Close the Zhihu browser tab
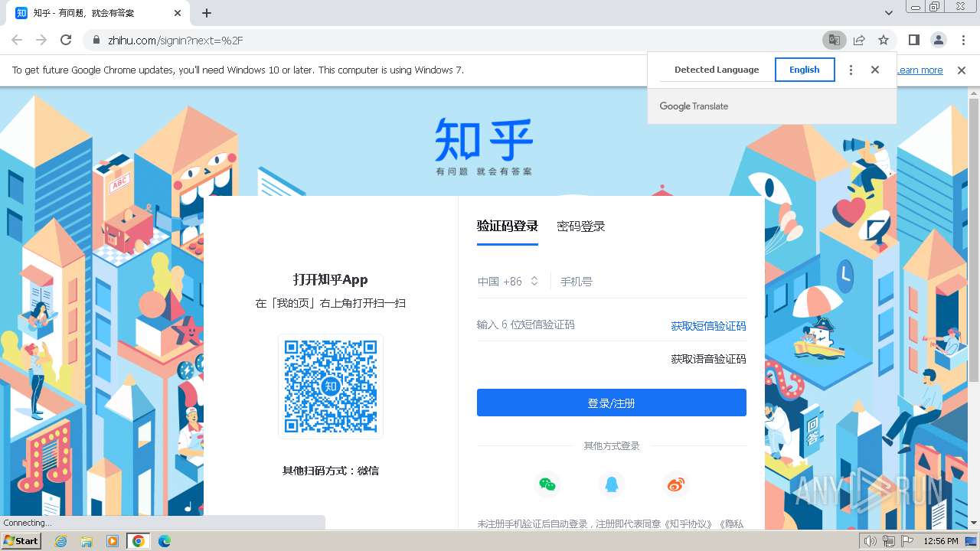Screen dimensions: 980x551 (x=178, y=13)
